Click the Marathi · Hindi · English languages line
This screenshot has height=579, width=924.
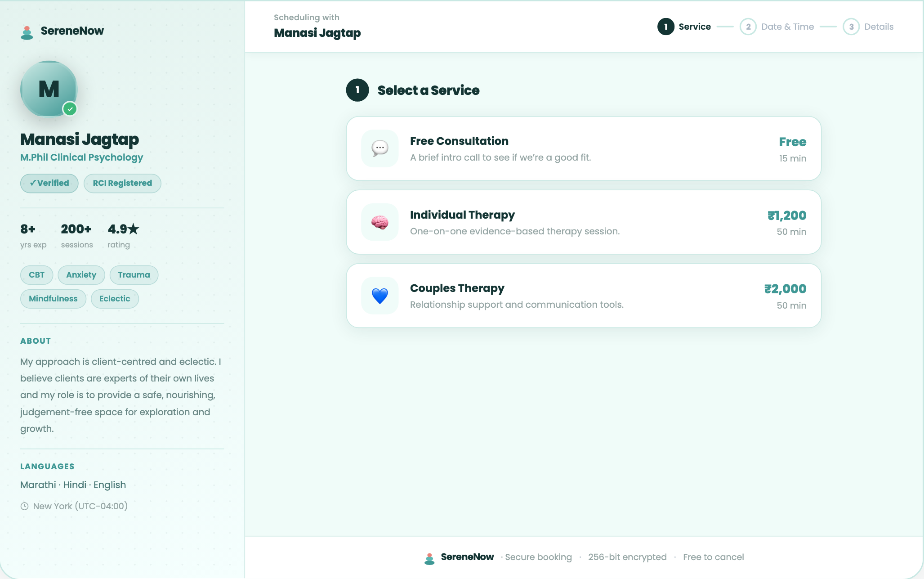tap(73, 485)
